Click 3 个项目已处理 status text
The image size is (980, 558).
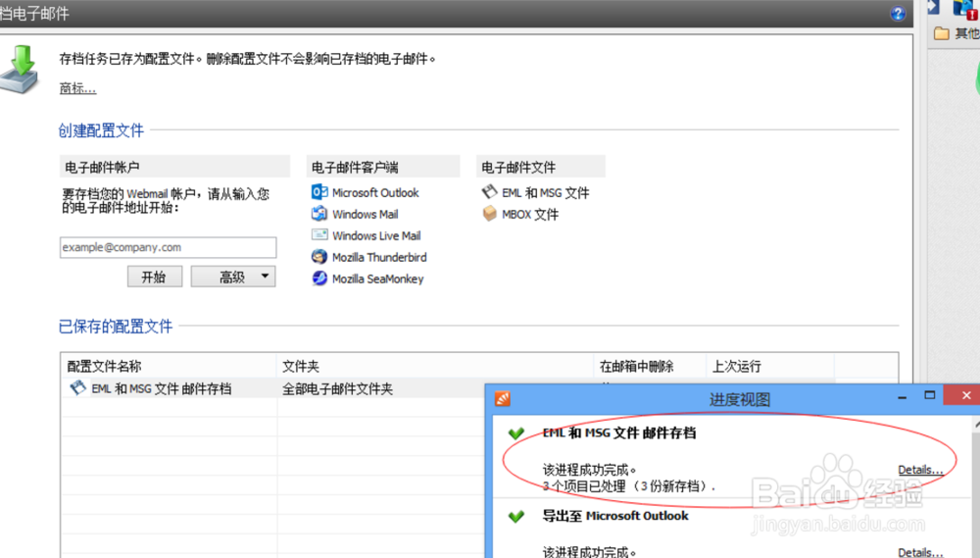pyautogui.click(x=629, y=486)
